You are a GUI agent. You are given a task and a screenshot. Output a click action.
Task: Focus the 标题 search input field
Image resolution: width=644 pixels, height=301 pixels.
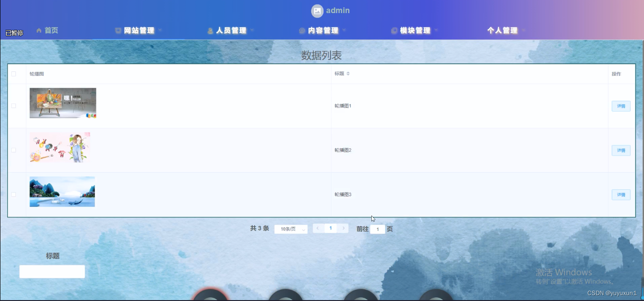tap(52, 272)
